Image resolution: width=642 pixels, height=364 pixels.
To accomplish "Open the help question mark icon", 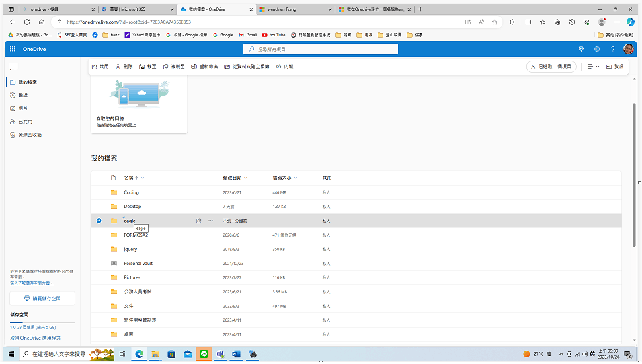I will (612, 49).
